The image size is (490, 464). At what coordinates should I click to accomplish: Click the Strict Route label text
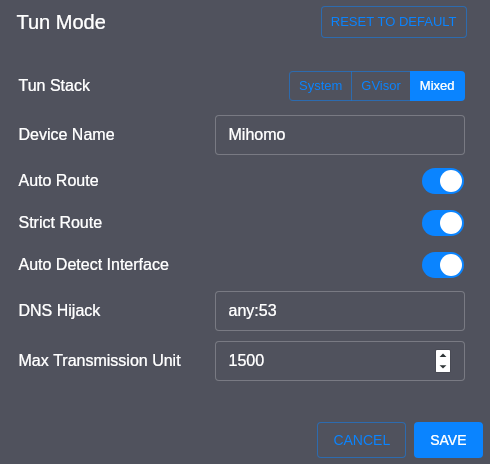(60, 223)
